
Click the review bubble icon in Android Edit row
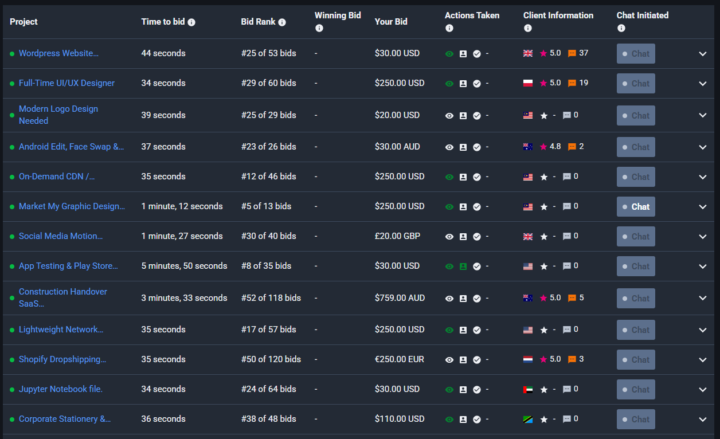pos(572,147)
